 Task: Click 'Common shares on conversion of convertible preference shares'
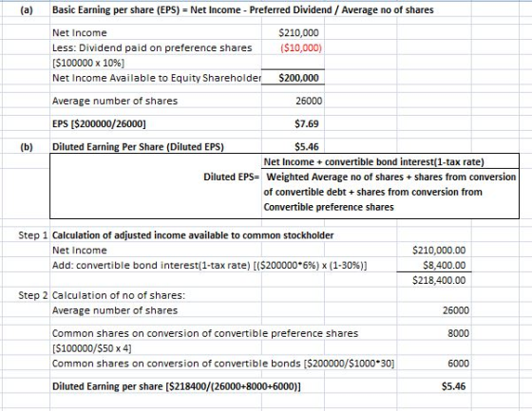tap(205, 333)
